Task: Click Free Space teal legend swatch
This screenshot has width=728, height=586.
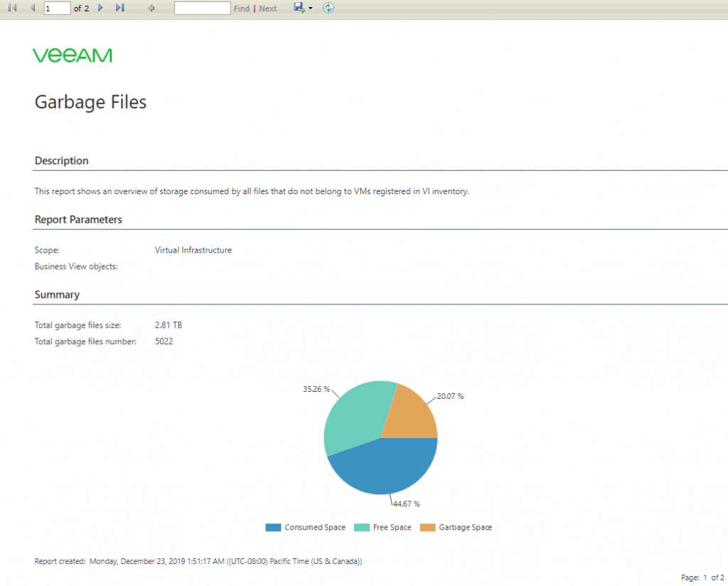Action: pyautogui.click(x=362, y=528)
